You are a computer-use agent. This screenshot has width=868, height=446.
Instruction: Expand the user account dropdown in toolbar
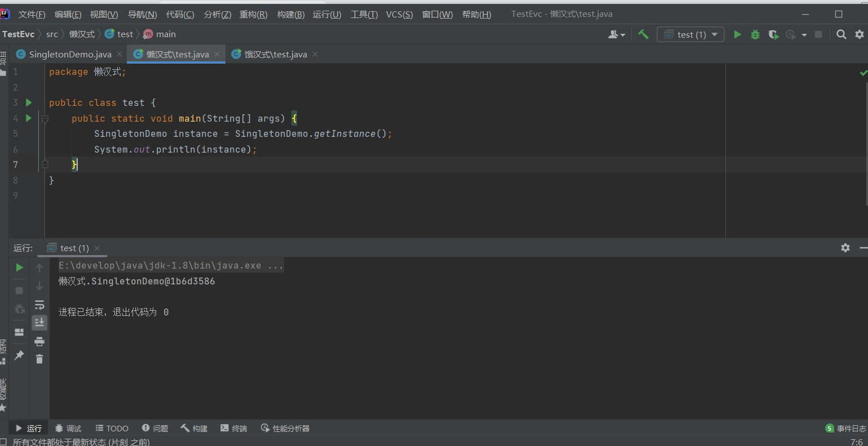[617, 34]
